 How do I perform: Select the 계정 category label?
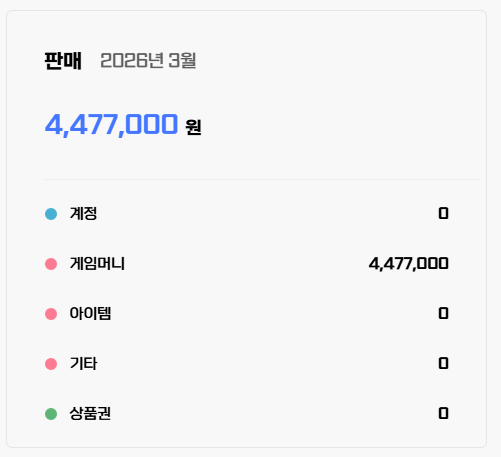click(x=83, y=213)
